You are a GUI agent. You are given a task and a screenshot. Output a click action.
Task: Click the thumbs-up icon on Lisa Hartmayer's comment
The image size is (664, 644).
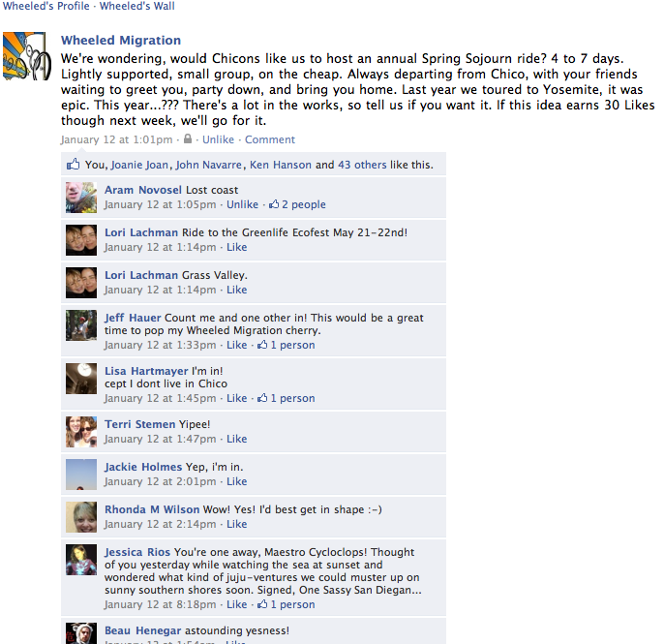pyautogui.click(x=262, y=398)
